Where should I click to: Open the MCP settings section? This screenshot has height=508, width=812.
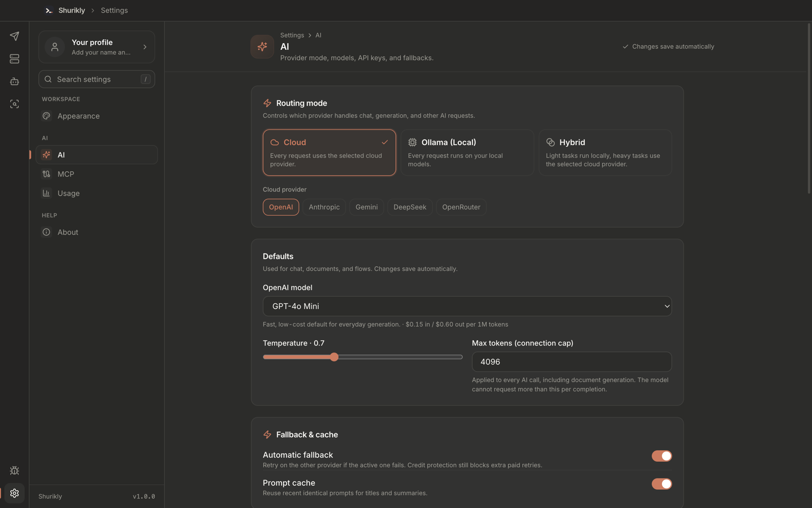[x=97, y=174]
